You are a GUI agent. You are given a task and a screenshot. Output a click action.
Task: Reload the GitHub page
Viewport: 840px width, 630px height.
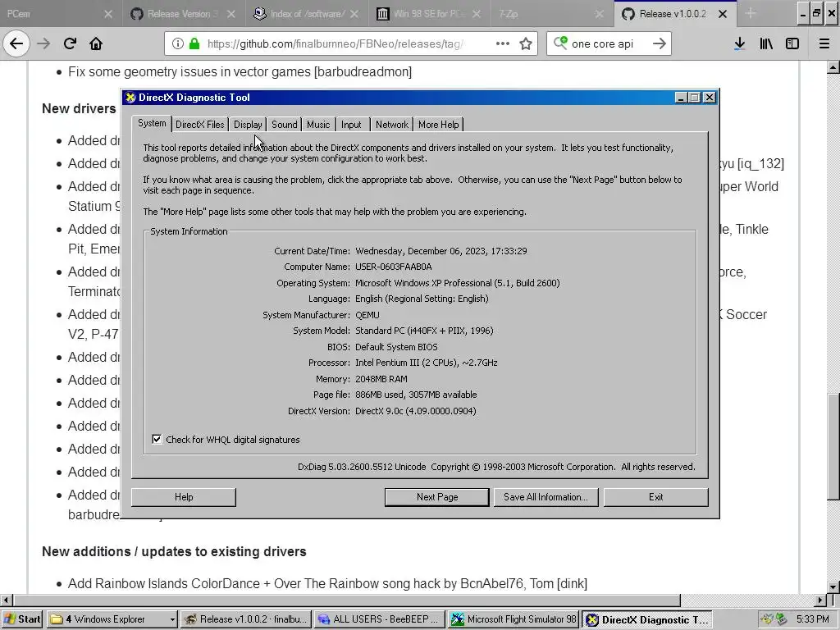tap(70, 43)
